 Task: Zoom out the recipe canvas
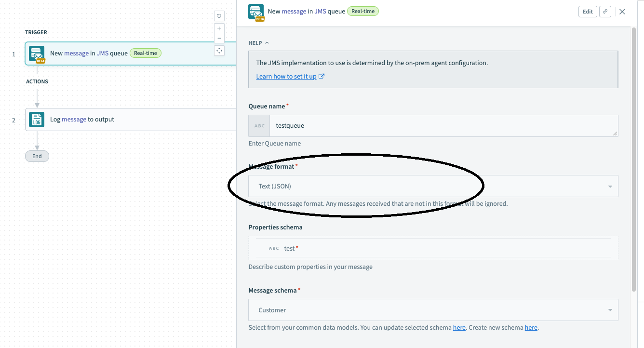coord(219,38)
